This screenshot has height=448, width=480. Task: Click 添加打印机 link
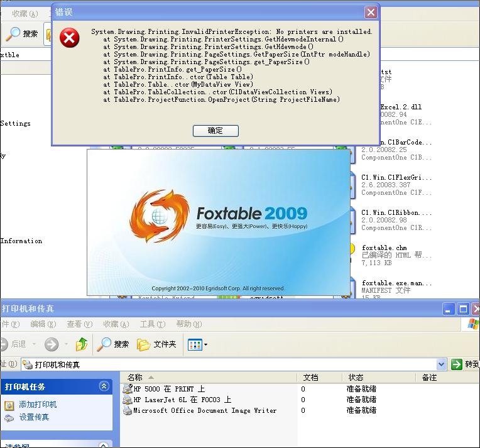pos(38,405)
